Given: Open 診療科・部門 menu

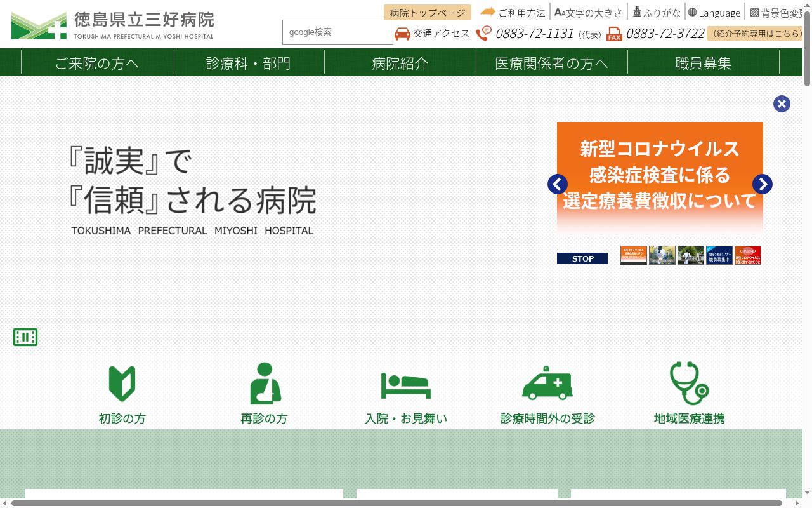Looking at the screenshot, I should coord(249,62).
